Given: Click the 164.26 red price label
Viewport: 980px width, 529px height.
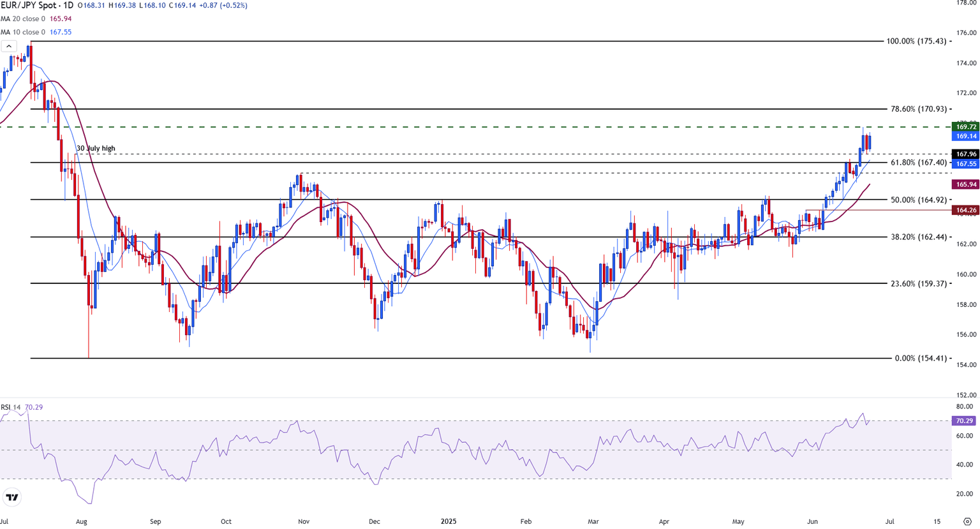Looking at the screenshot, I should [x=965, y=210].
